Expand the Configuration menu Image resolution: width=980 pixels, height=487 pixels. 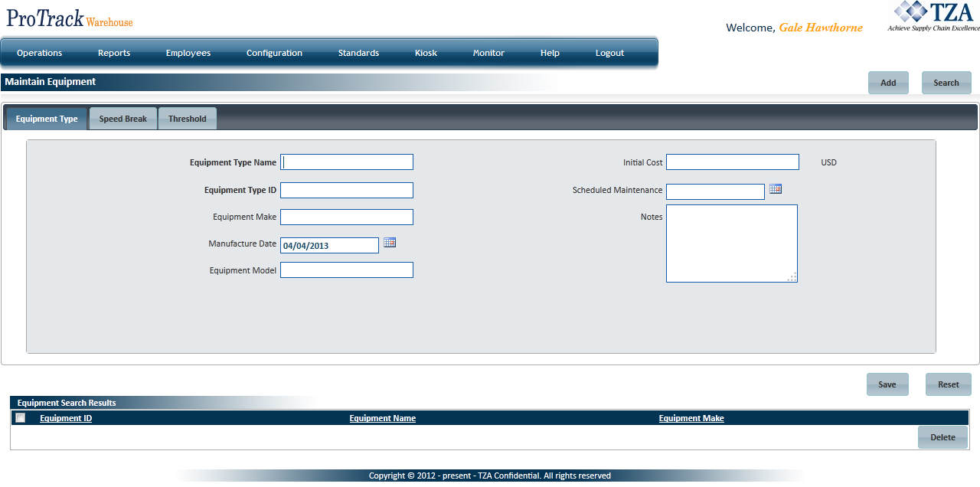click(x=274, y=54)
